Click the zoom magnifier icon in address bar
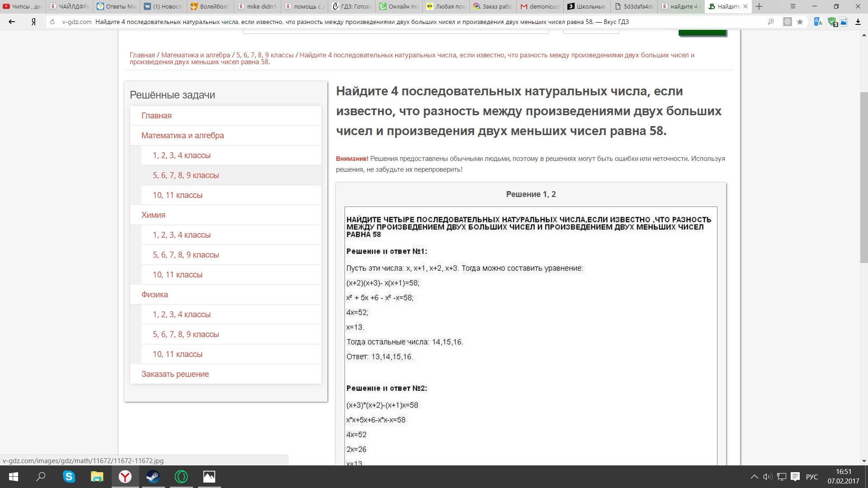This screenshot has width=868, height=488. tap(771, 22)
